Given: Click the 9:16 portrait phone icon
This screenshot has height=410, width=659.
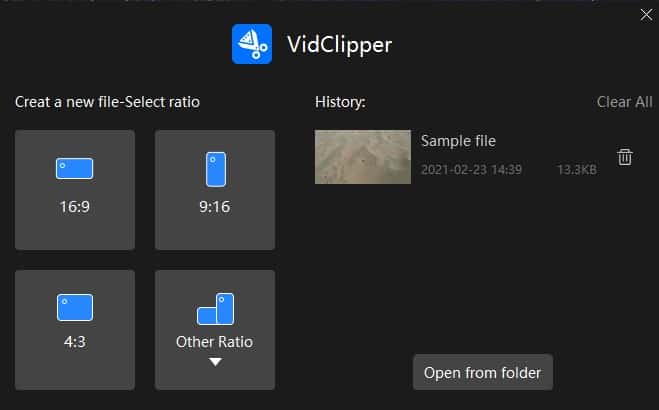Looking at the screenshot, I should (215, 170).
